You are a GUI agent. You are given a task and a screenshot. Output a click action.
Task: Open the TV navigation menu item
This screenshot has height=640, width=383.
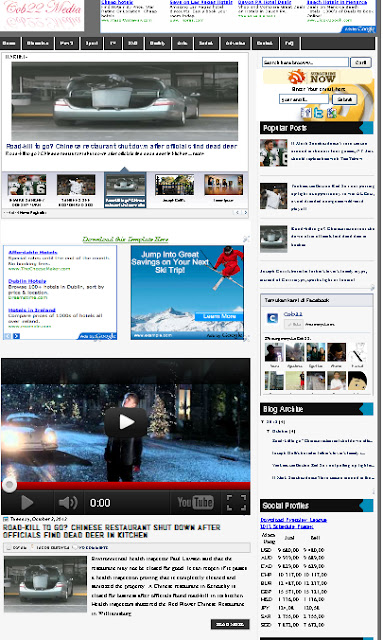113,43
